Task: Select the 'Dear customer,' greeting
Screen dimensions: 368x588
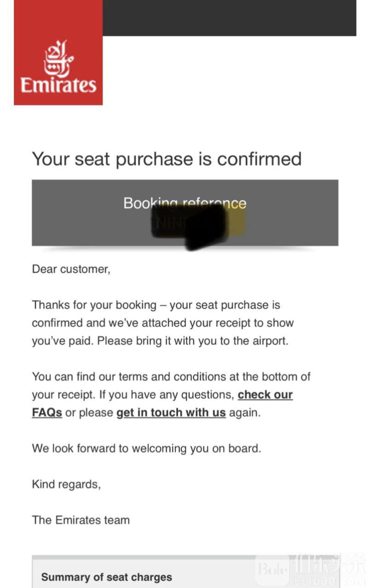Action: pos(71,269)
